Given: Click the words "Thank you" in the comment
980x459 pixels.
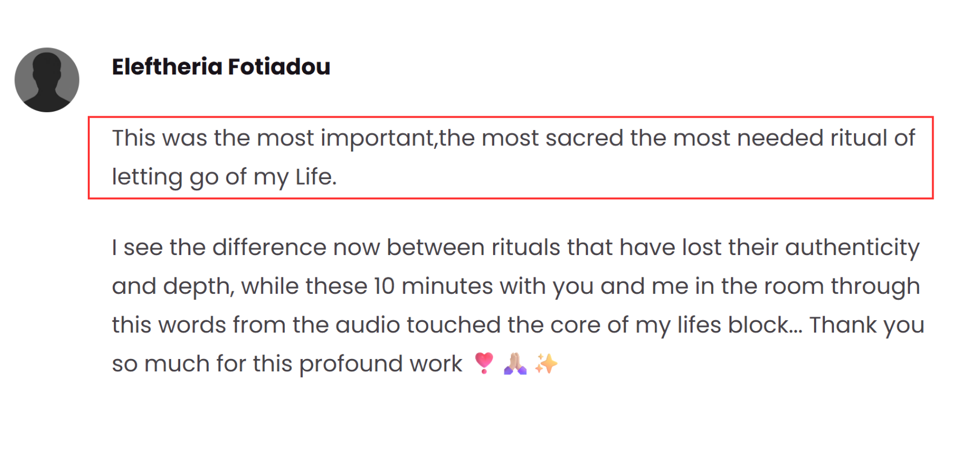Looking at the screenshot, I should [x=867, y=325].
